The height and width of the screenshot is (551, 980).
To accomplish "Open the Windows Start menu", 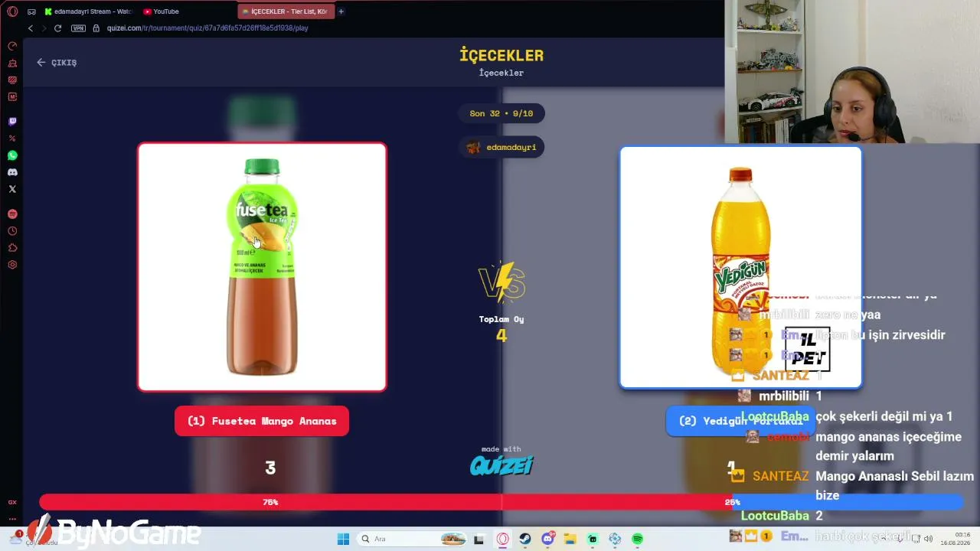I will tap(343, 539).
